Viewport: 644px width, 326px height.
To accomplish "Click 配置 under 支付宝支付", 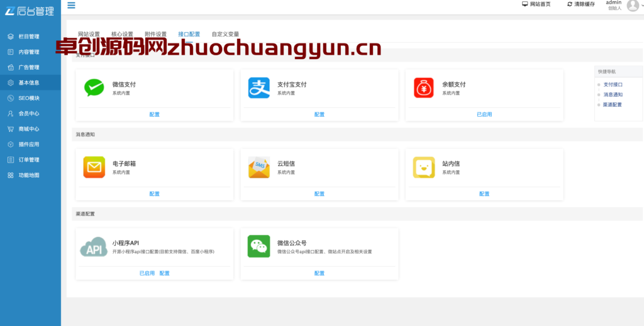I will pos(319,115).
